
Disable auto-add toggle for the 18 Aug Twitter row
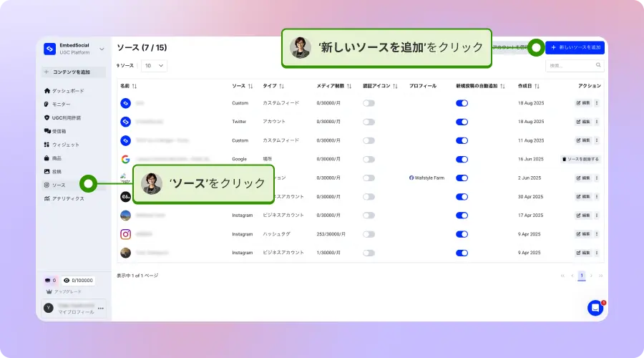point(462,122)
